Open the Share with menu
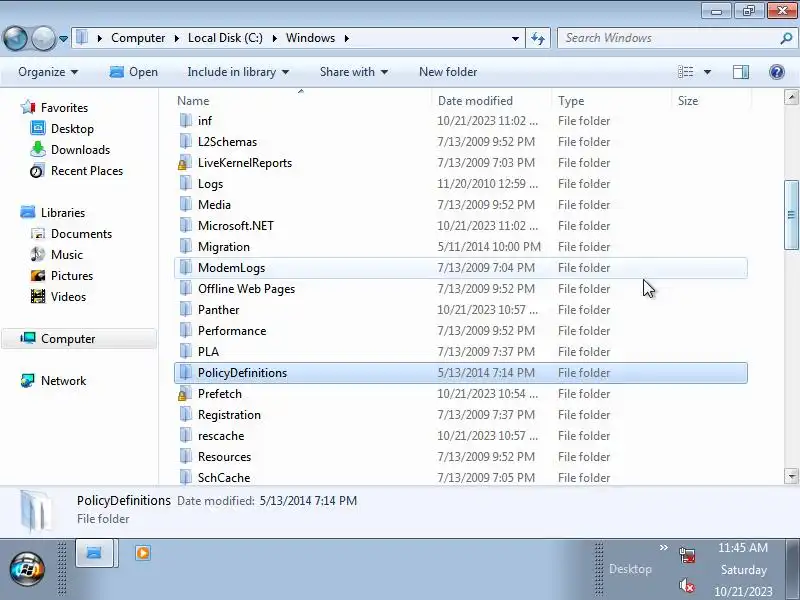The width and height of the screenshot is (800, 600). [354, 72]
